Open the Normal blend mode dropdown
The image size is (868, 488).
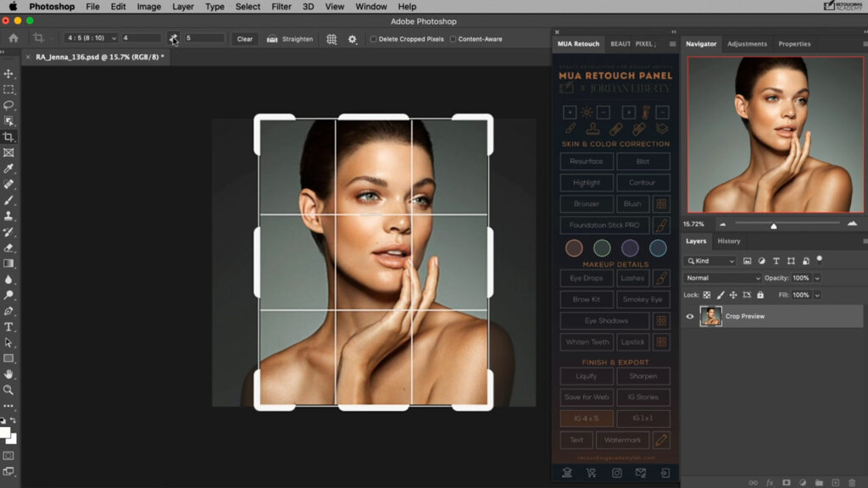721,278
